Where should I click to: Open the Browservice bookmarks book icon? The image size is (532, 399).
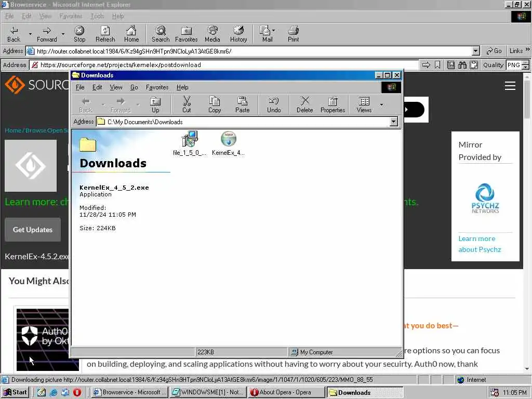450,65
